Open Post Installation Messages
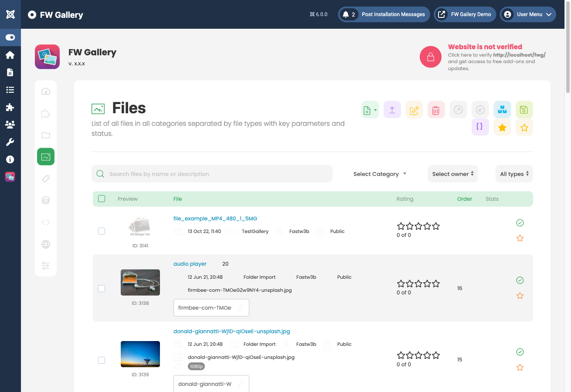This screenshot has width=571, height=392. [384, 14]
